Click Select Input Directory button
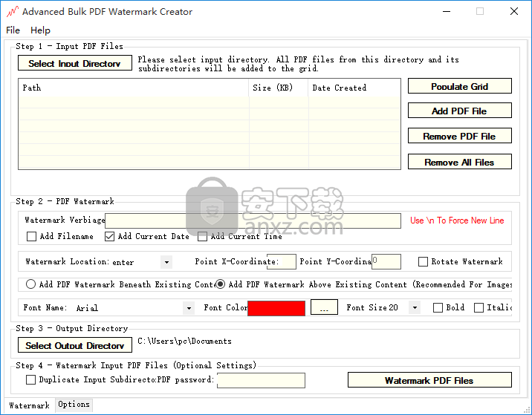 click(x=74, y=63)
